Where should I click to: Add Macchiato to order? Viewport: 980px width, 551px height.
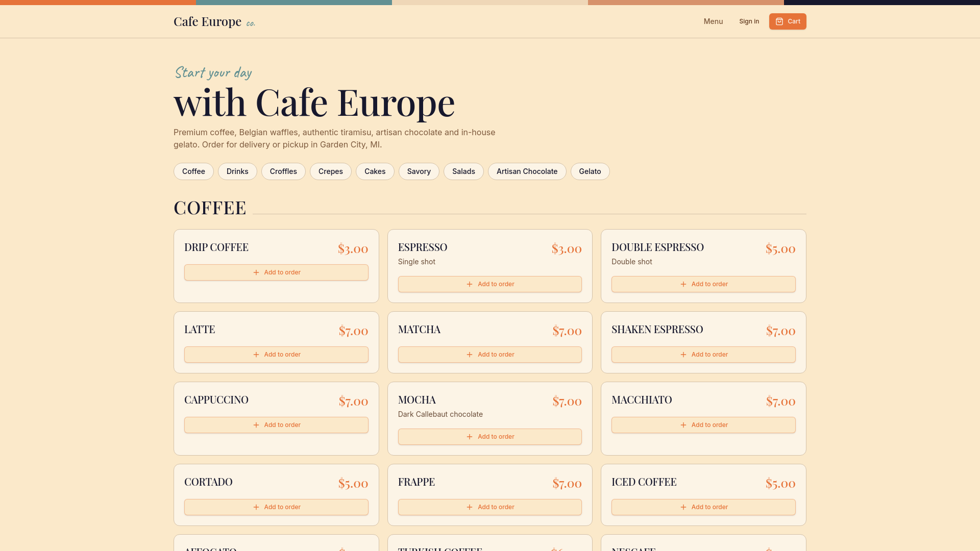[x=703, y=425]
